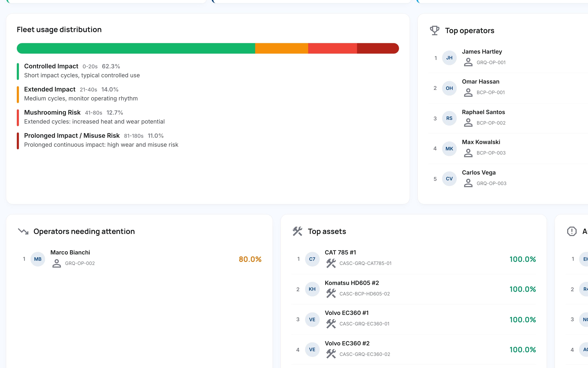Click the 62.3% Controlled Impact value
The width and height of the screenshot is (588, 368).
pos(111,66)
